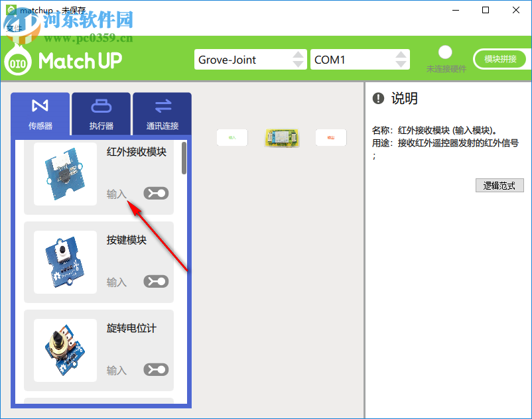Click the 逻辑范式 button
The image size is (532, 419).
tap(499, 185)
